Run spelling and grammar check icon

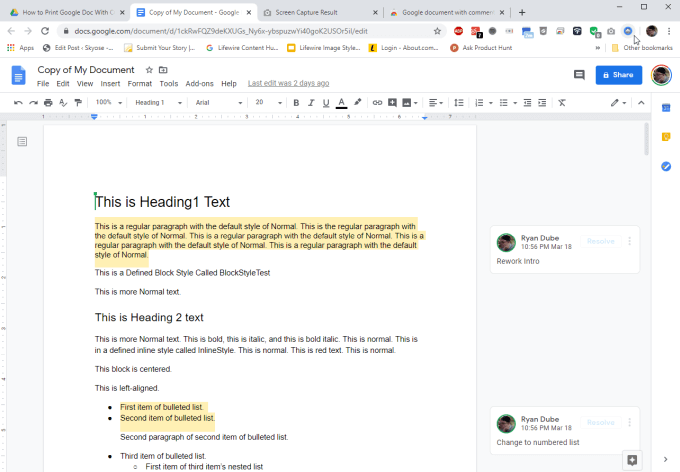click(63, 103)
